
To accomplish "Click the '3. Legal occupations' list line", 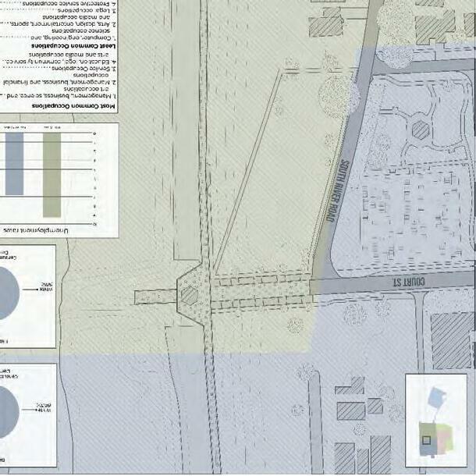I will (87, 11).
